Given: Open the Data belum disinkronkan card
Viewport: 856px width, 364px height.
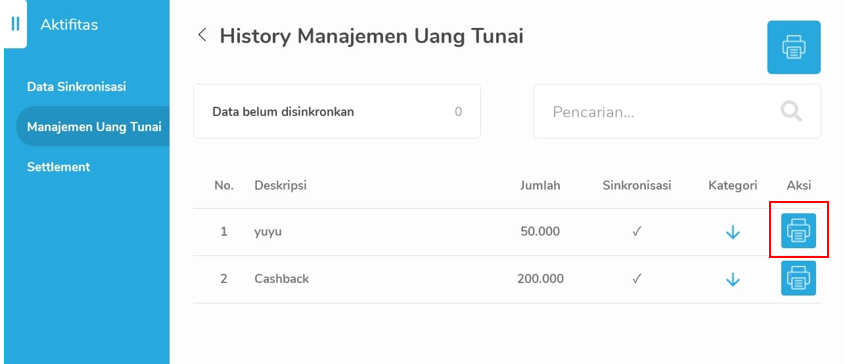Looking at the screenshot, I should click(x=337, y=111).
